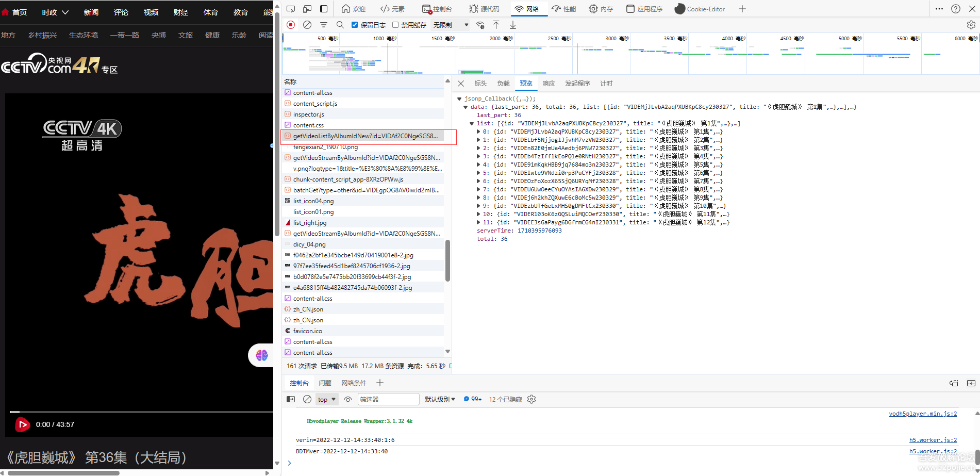The width and height of the screenshot is (980, 476).
Task: Uncheck the 保留日志 checkbox
Action: click(355, 25)
